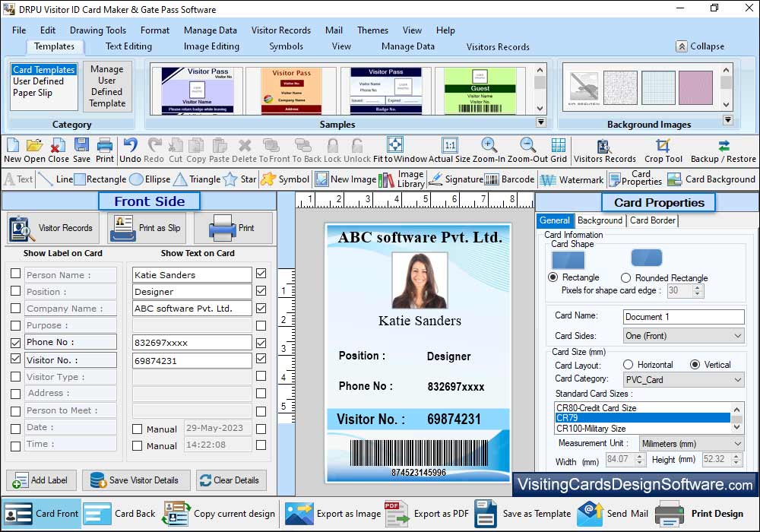
Task: Click the Card Name input field
Action: pos(683,317)
